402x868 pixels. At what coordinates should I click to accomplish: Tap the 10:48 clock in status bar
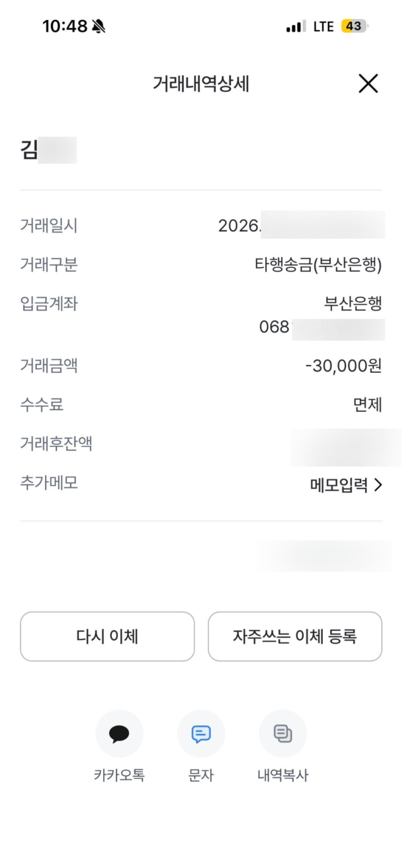(x=65, y=27)
